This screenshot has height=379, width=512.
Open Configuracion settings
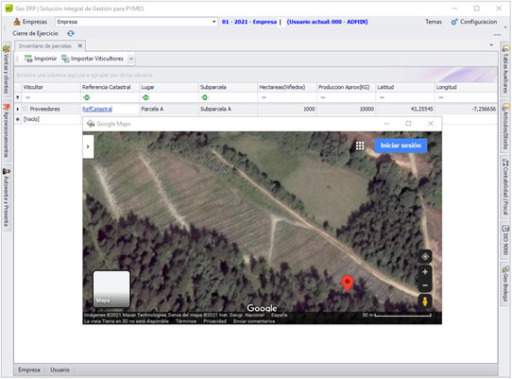(474, 22)
